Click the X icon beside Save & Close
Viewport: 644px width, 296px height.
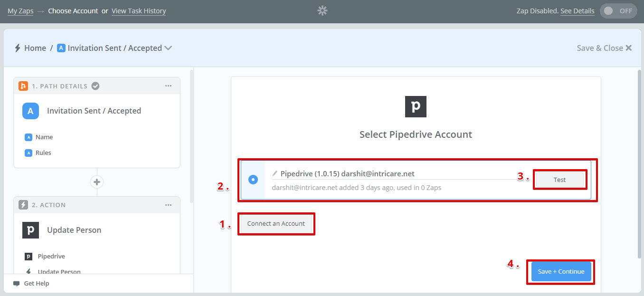tap(629, 48)
